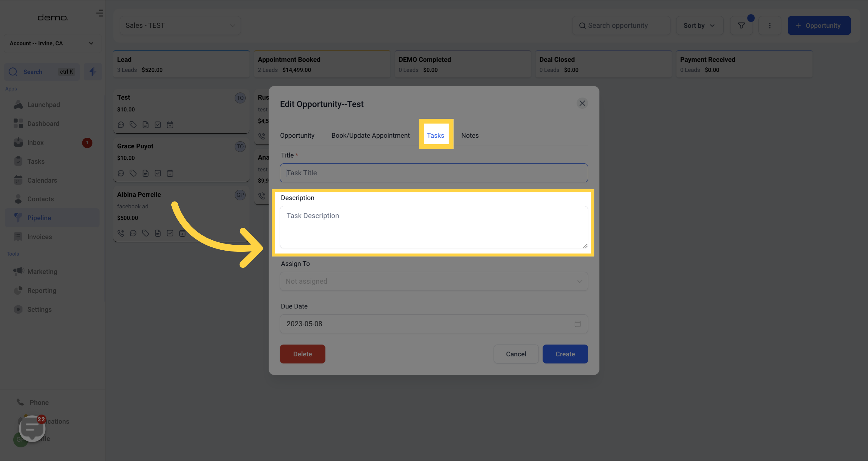The height and width of the screenshot is (461, 868).
Task: Click the blue Create button
Action: pos(565,354)
